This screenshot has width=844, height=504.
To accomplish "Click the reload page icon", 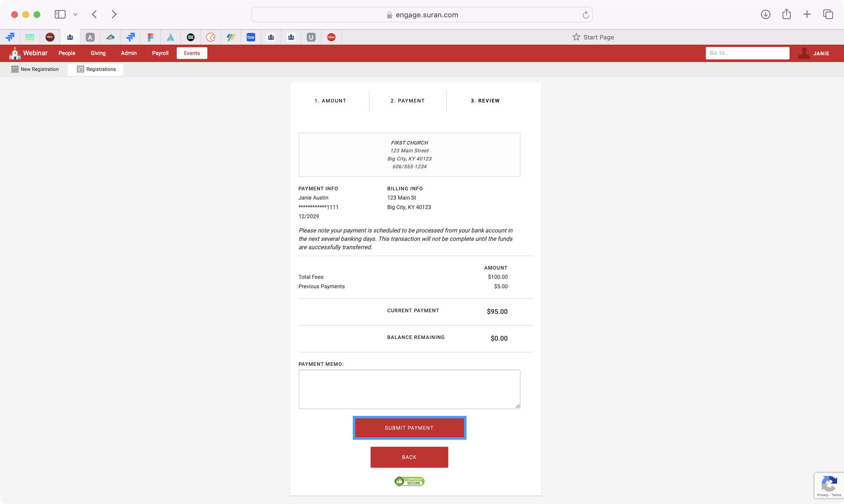I will click(x=585, y=15).
